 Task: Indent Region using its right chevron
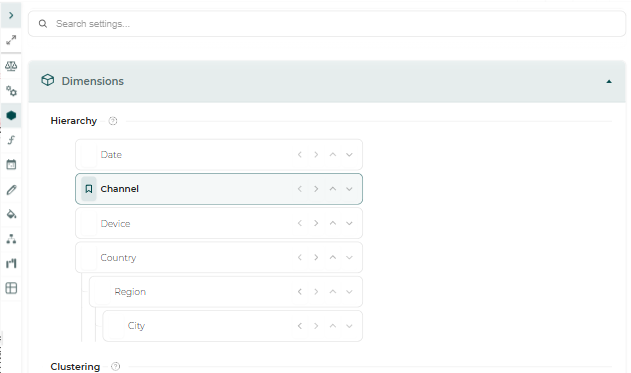point(316,292)
